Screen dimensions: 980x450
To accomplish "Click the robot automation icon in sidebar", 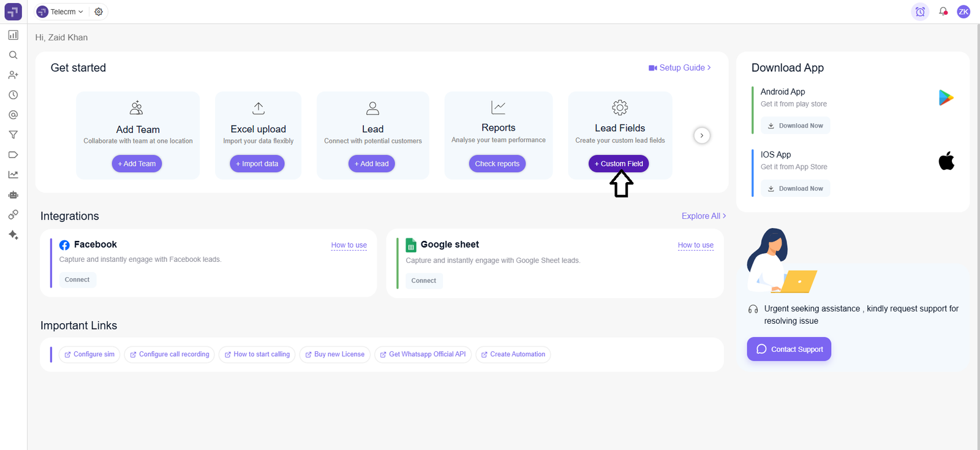I will tap(13, 195).
